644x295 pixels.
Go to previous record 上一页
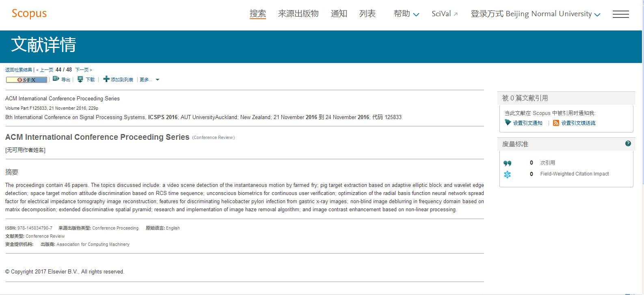[45, 70]
